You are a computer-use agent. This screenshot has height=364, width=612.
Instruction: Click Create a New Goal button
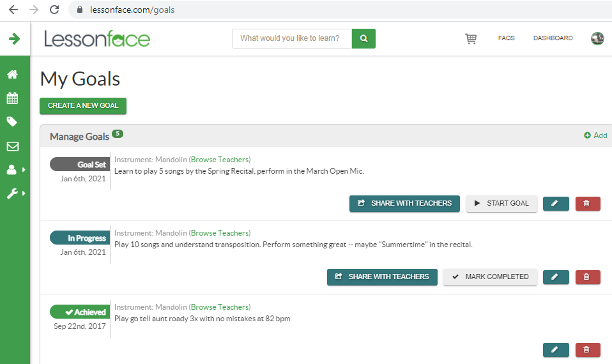pyautogui.click(x=83, y=106)
